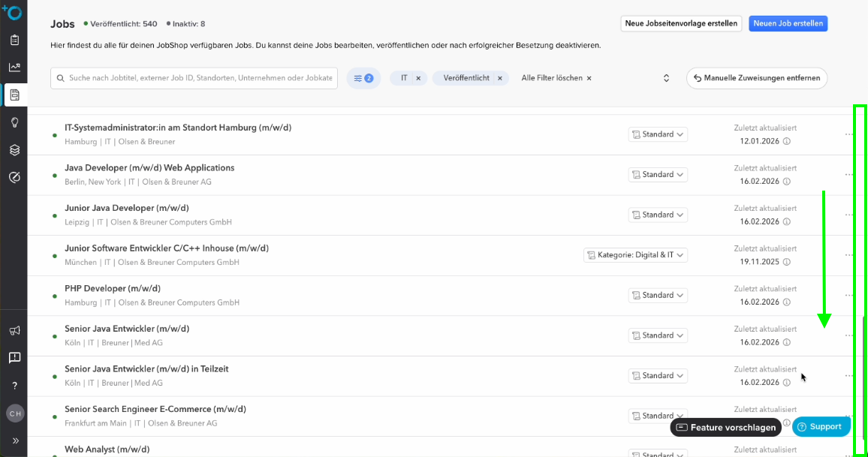Screen dimensions: 868x457
Task: Open Junior Software Entwickler C/C++ Inhouse job
Action: 167,248
